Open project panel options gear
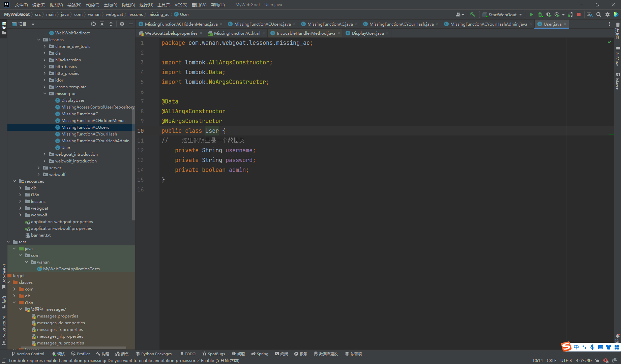621x364 pixels. pos(122,24)
